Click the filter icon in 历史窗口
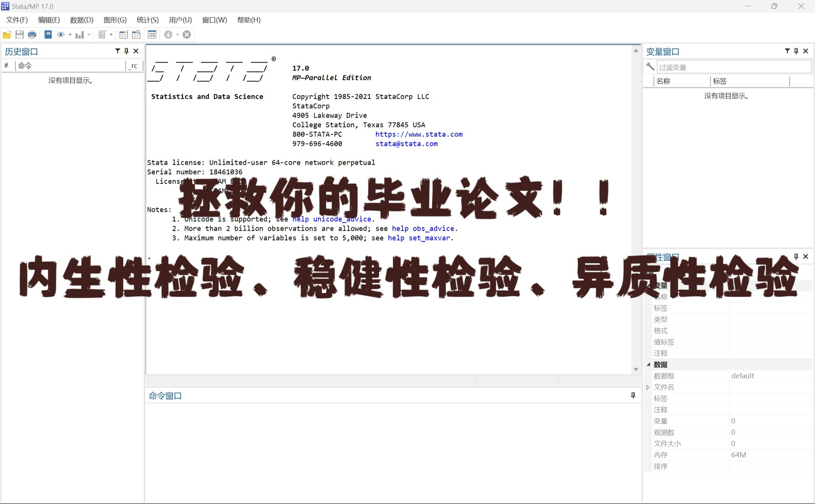The image size is (815, 504). (x=118, y=51)
